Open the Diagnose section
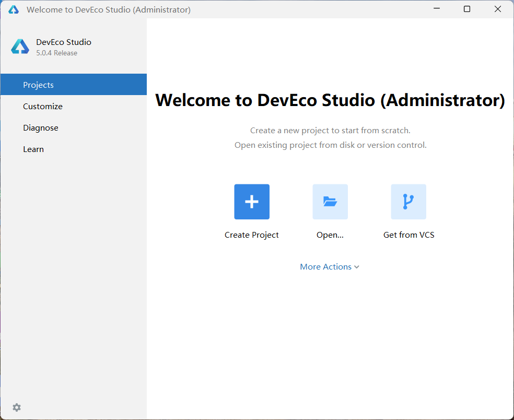Screen dimensions: 514x420 [x=74, y=127]
